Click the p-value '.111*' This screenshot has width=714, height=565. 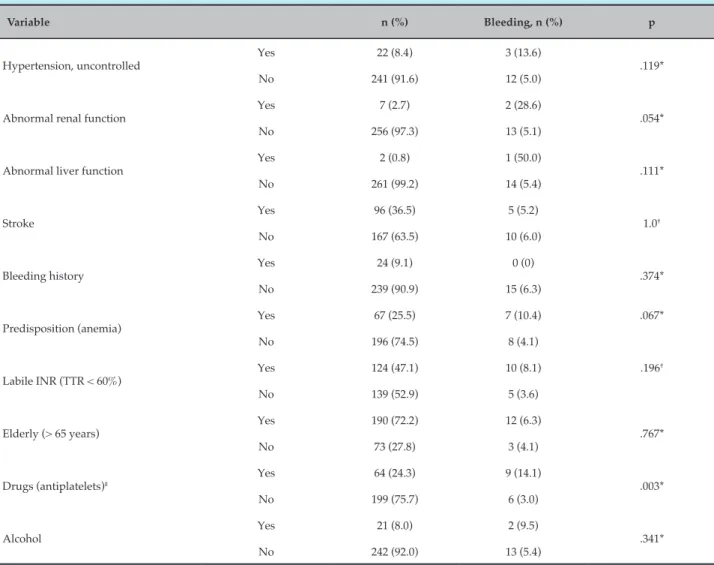(x=652, y=171)
